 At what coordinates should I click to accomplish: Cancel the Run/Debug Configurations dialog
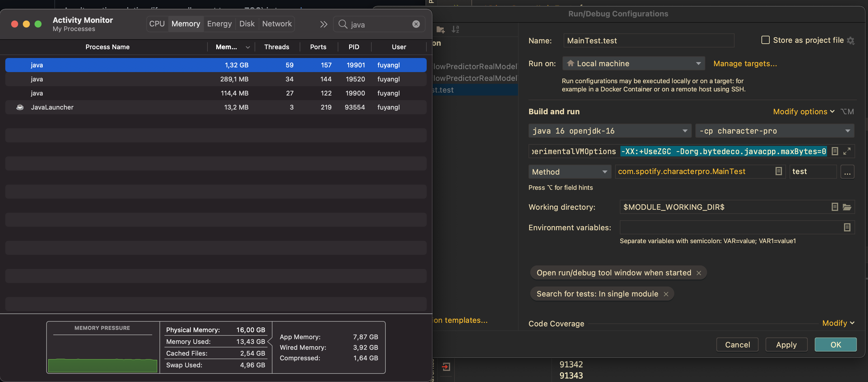tap(737, 345)
